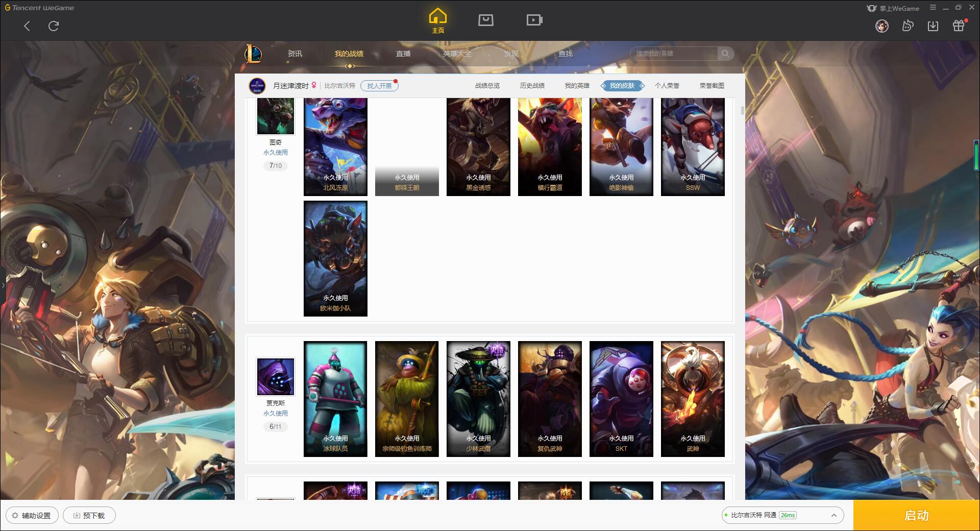Open the 复仇武神 skin card
Image resolution: width=980 pixels, height=531 pixels.
tap(550, 399)
